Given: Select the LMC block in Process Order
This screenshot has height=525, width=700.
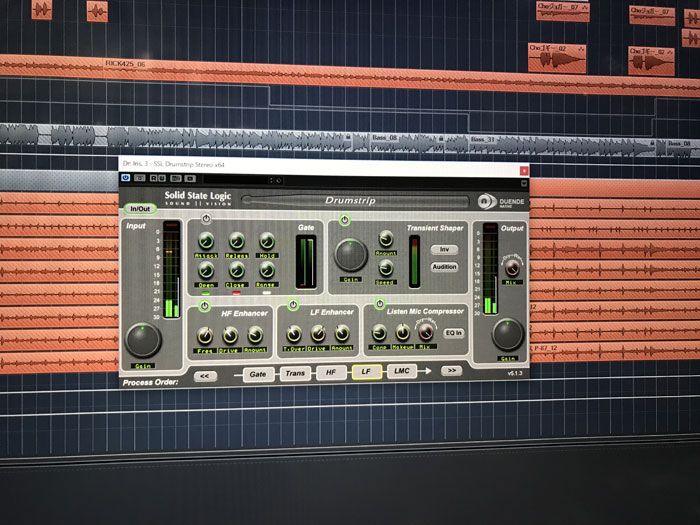Looking at the screenshot, I should [x=402, y=371].
